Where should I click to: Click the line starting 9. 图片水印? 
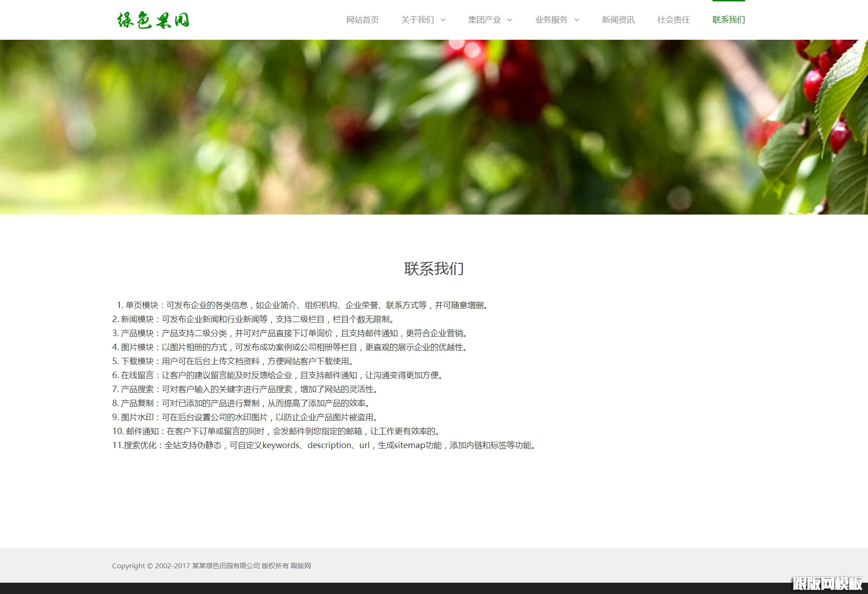(246, 417)
